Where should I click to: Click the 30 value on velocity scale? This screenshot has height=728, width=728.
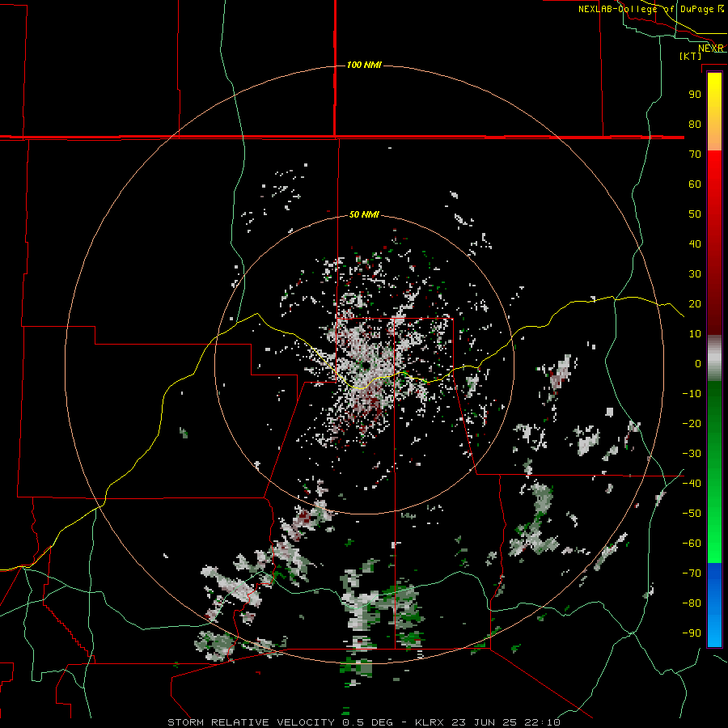pos(695,274)
